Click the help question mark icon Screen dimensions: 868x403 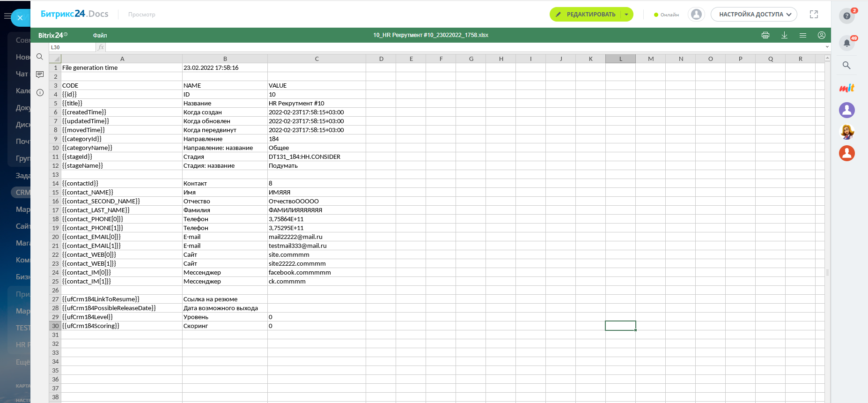pos(846,16)
